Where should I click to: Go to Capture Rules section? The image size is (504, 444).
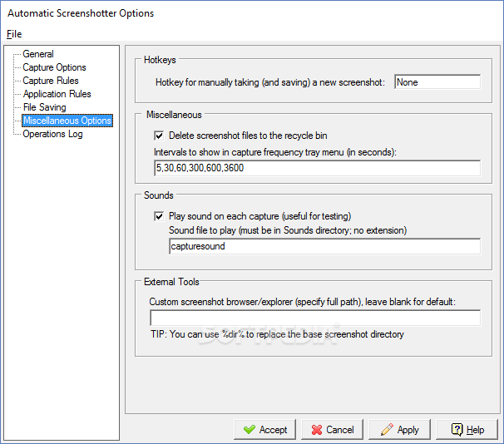(51, 81)
